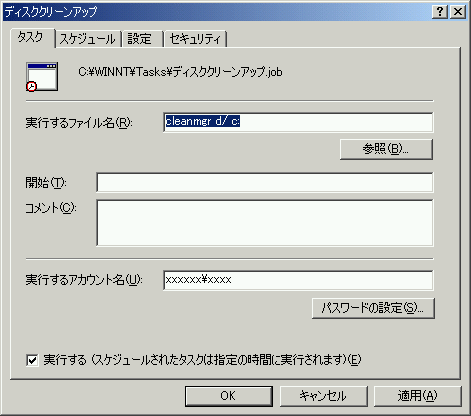Image resolution: width=471 pixels, height=416 pixels.
Task: Click the scheduled task window icon with clock
Action: click(x=42, y=77)
